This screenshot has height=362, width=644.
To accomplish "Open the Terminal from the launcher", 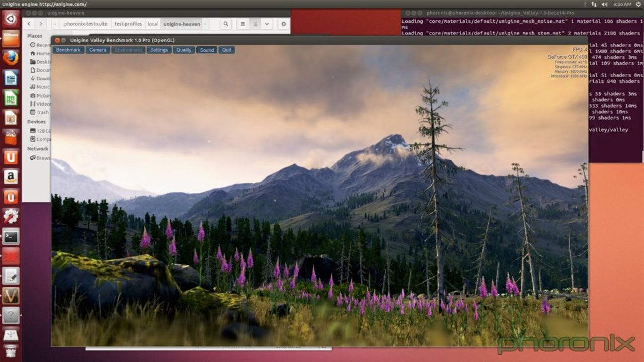I will pos(11,237).
